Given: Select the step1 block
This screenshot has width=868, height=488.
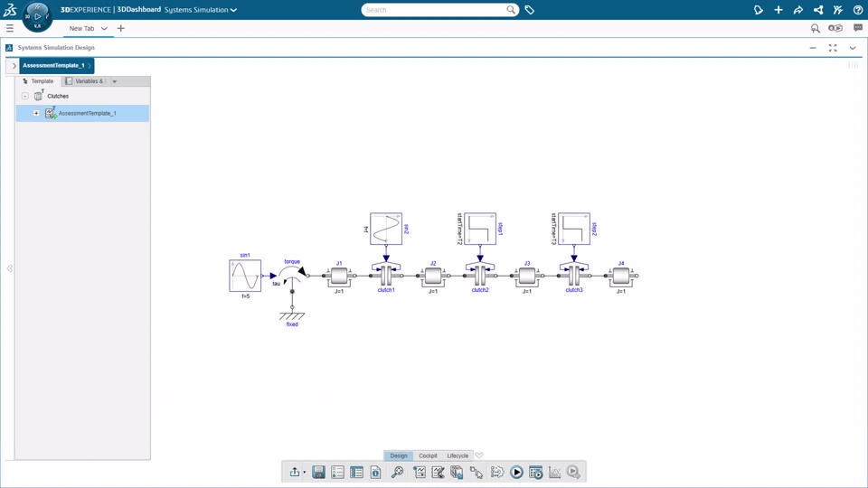Looking at the screenshot, I should coord(480,229).
